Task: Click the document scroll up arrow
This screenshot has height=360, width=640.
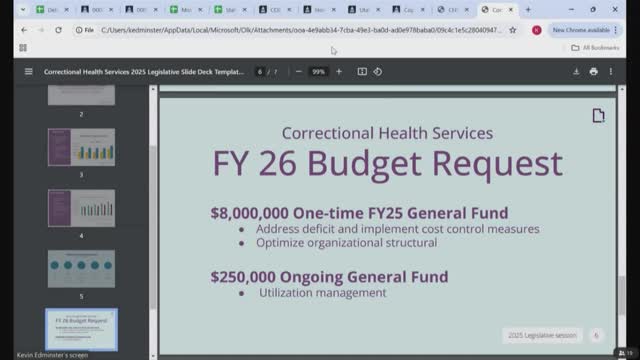Action: [621, 89]
